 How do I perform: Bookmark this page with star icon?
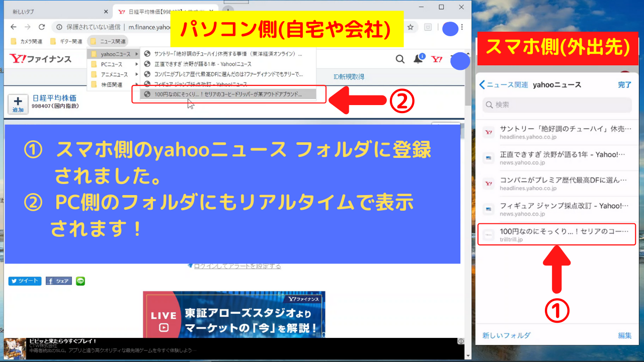click(411, 27)
